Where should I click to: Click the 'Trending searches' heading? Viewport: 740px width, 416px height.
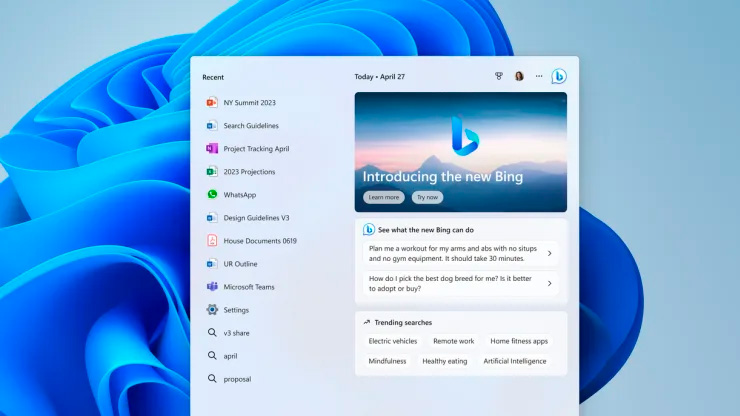click(403, 323)
